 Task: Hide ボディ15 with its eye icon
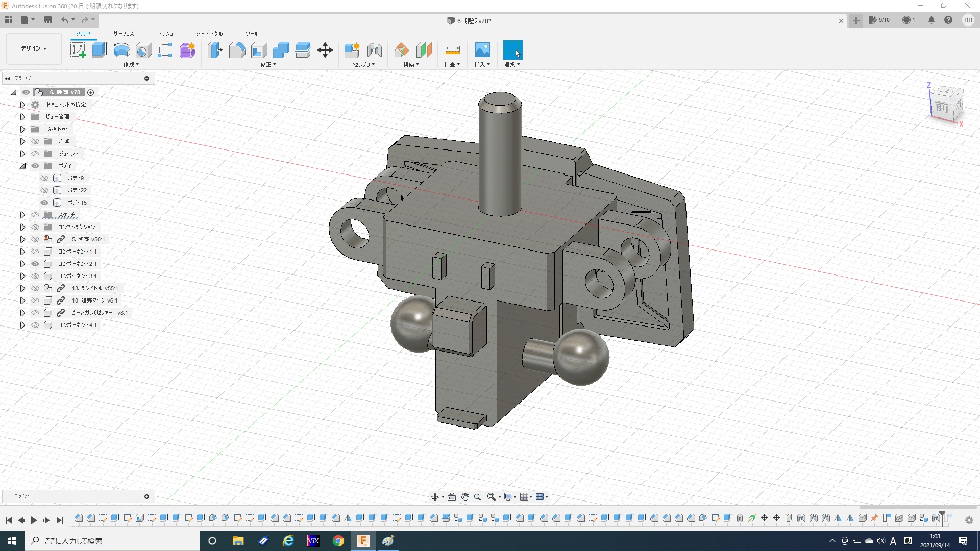tap(44, 203)
